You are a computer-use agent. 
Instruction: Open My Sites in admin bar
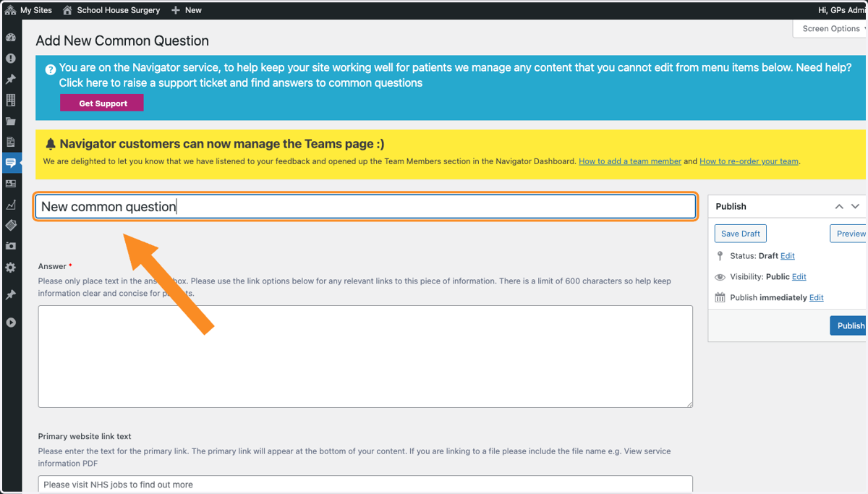coord(29,10)
